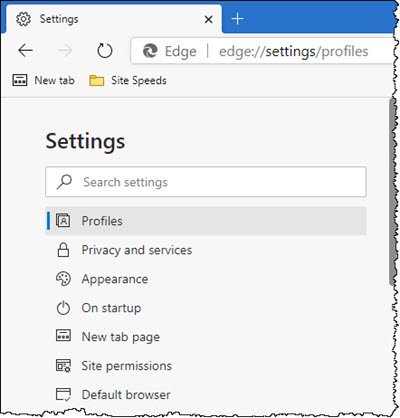Click the New tab page icon in sidebar
The width and height of the screenshot is (400, 418).
(x=63, y=336)
